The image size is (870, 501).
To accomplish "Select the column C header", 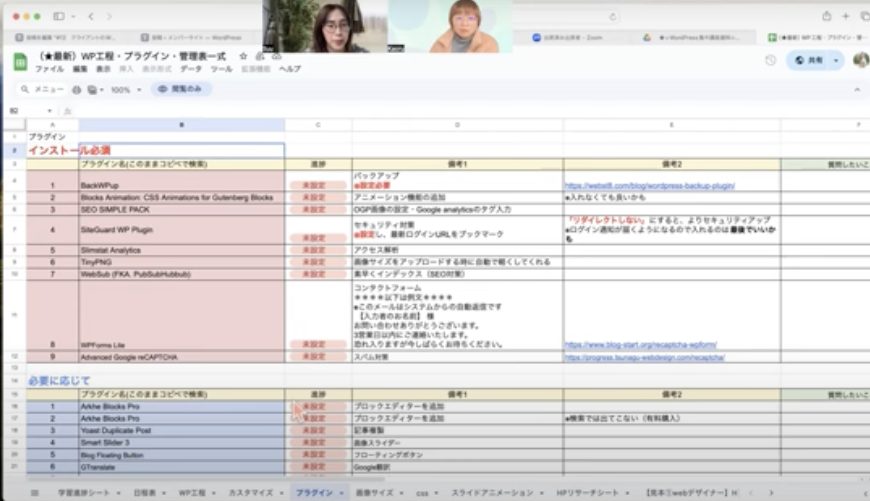I will coord(317,125).
